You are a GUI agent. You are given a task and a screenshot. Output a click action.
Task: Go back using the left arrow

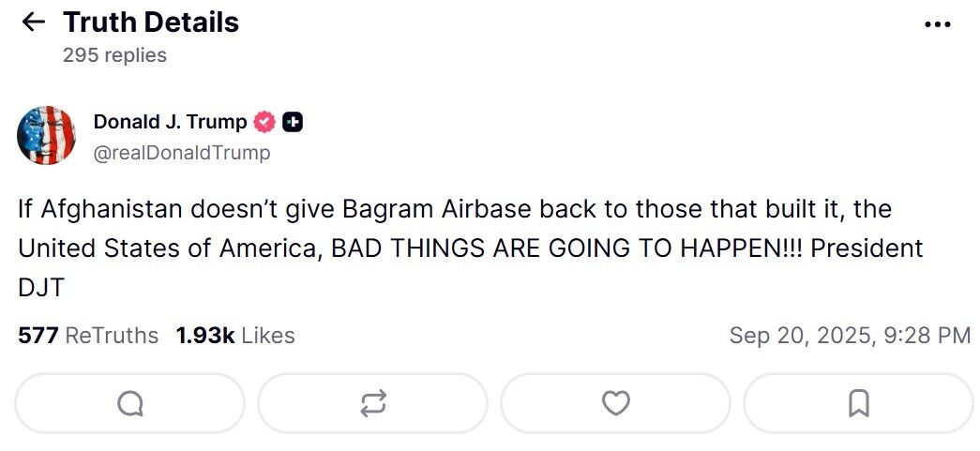point(33,23)
